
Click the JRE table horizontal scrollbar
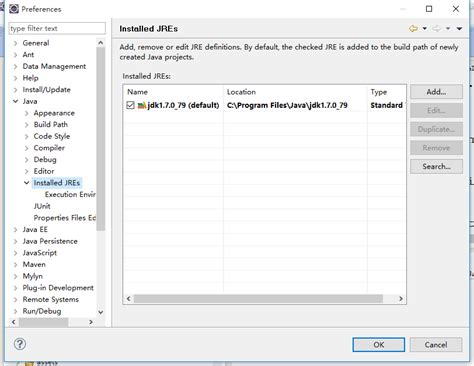click(258, 299)
